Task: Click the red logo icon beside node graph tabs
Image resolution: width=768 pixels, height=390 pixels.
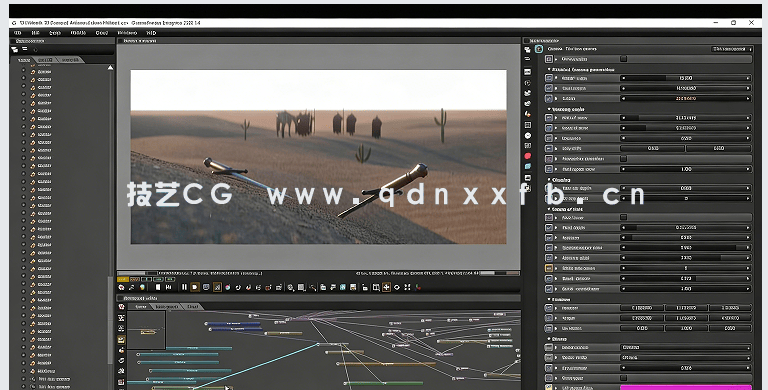Action: tap(121, 307)
